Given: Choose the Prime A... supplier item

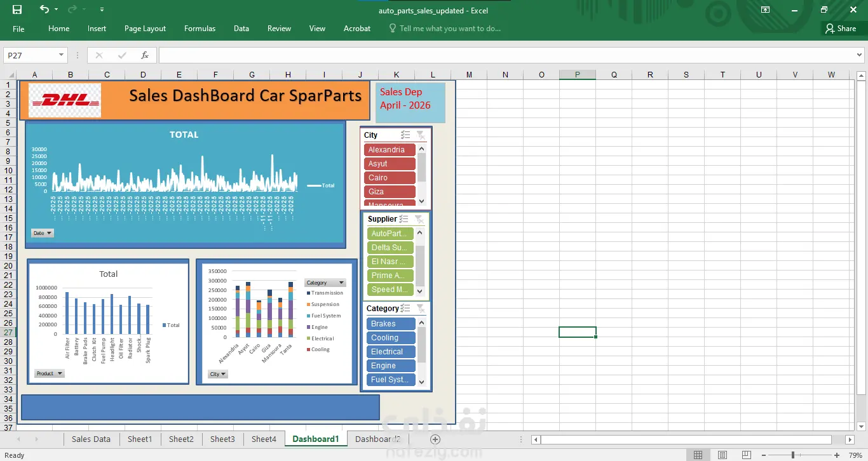Looking at the screenshot, I should click(390, 276).
